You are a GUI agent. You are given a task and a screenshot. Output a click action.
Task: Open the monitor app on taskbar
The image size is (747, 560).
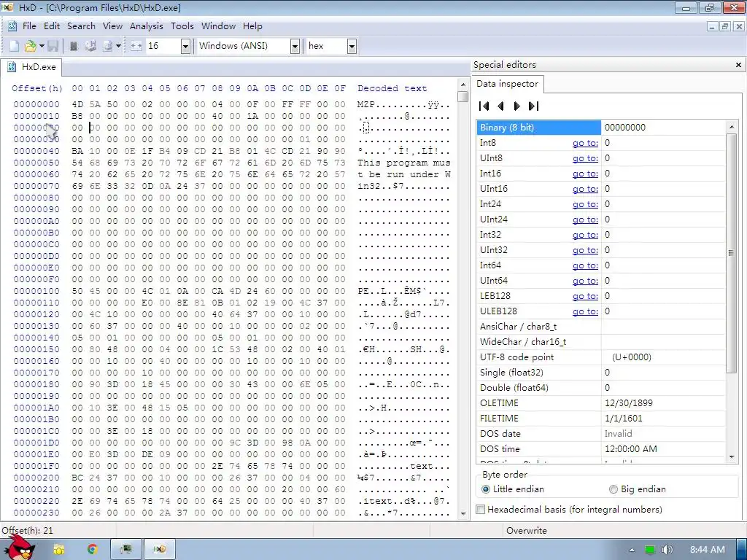tap(126, 550)
